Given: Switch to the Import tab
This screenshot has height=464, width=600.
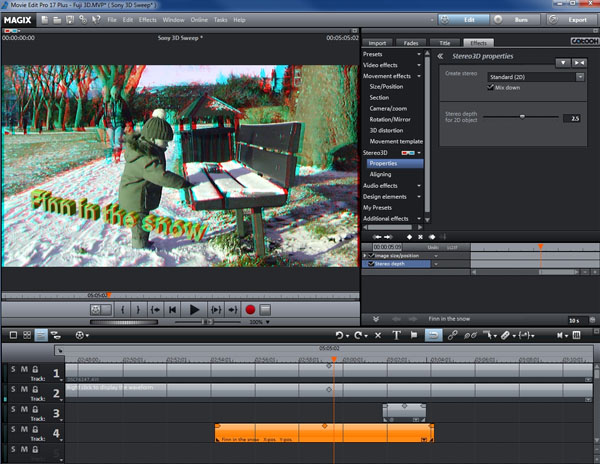Looking at the screenshot, I should [x=377, y=43].
